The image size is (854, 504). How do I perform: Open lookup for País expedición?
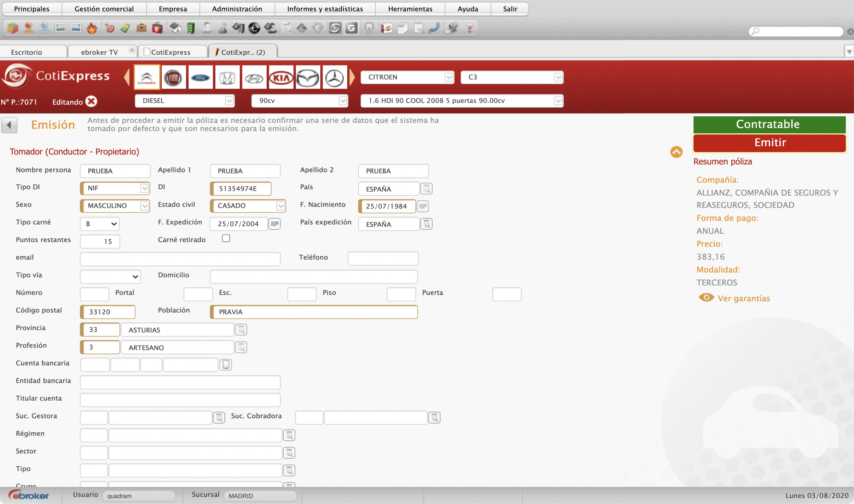[426, 224]
